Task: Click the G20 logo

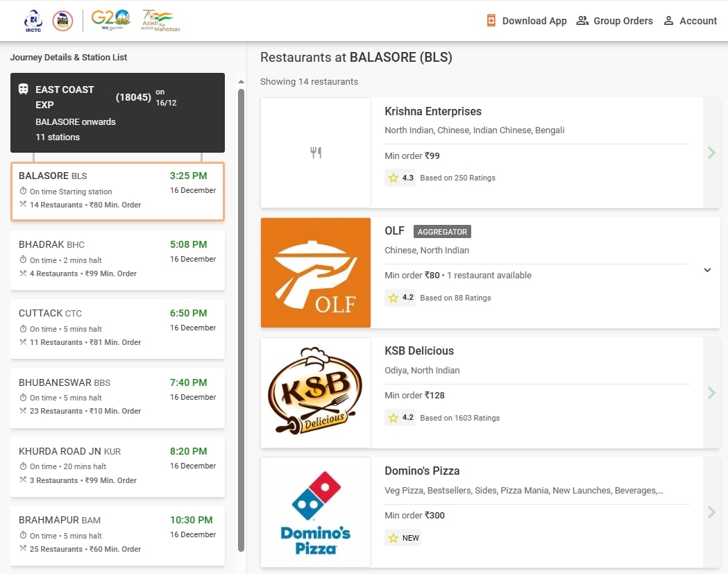Action: point(110,19)
